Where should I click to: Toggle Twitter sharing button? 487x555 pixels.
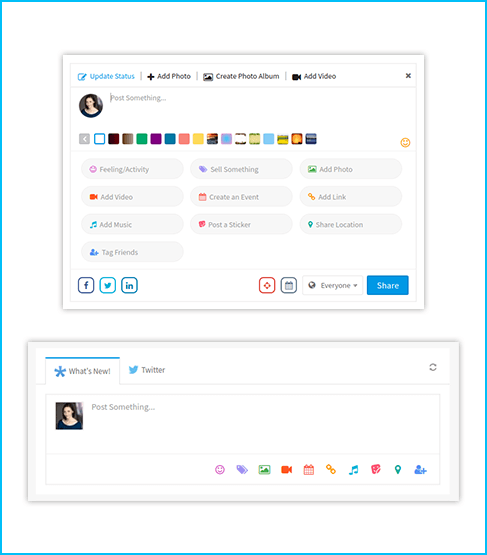[x=108, y=285]
